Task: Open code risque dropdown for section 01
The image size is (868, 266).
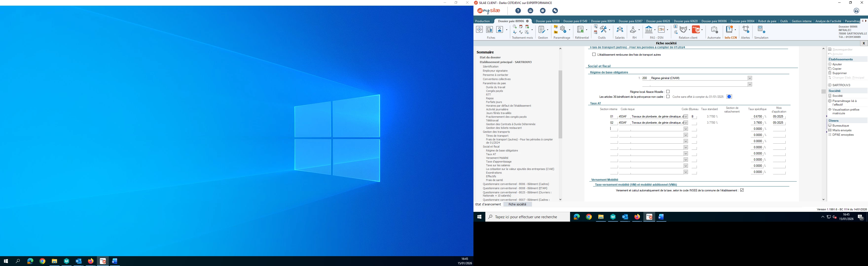Action: click(685, 117)
